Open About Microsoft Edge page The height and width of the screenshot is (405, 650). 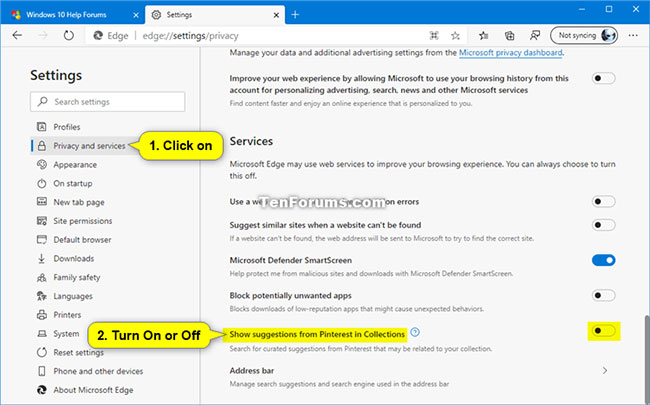[93, 390]
